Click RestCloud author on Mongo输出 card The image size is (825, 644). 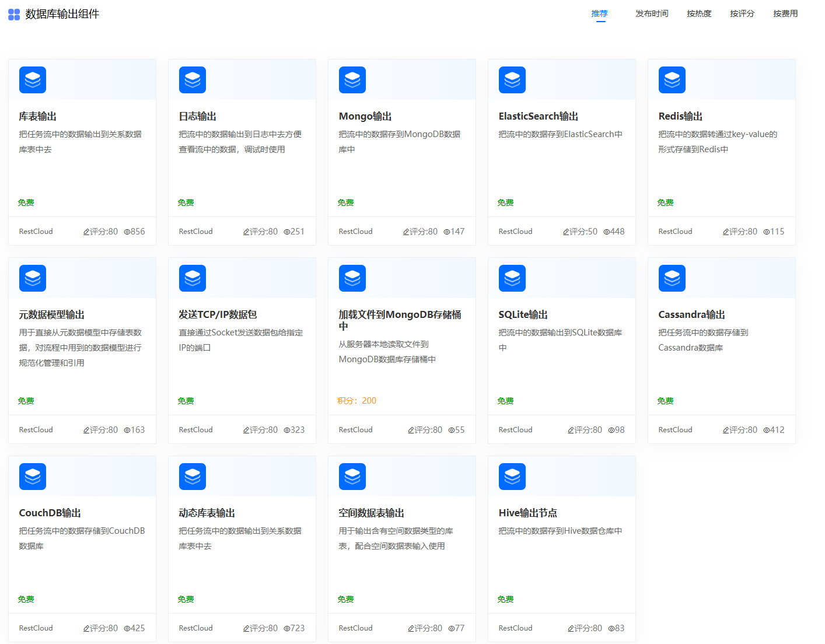356,232
